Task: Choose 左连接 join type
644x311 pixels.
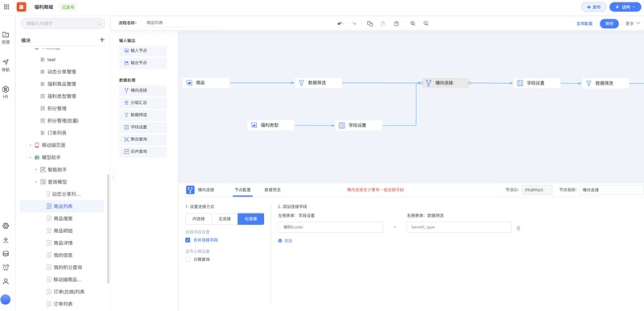Action: pyautogui.click(x=225, y=219)
